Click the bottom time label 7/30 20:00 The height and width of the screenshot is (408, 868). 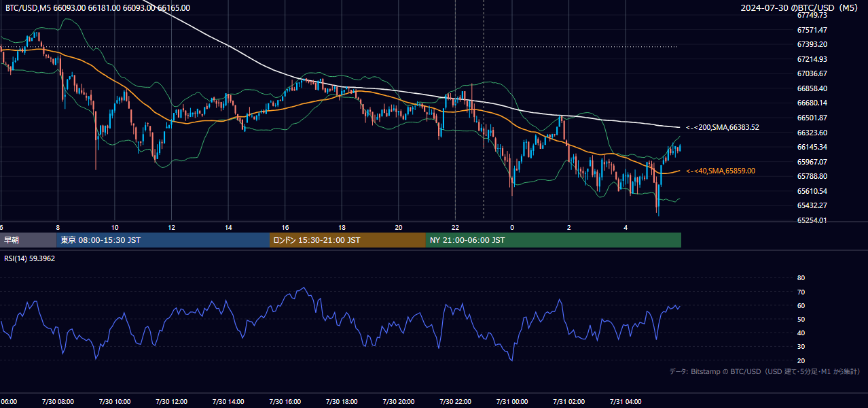398,401
